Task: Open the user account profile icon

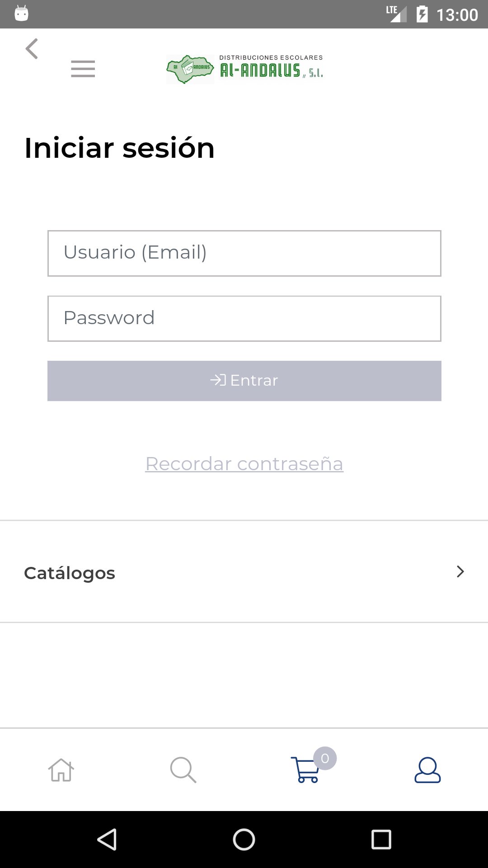Action: 427,770
